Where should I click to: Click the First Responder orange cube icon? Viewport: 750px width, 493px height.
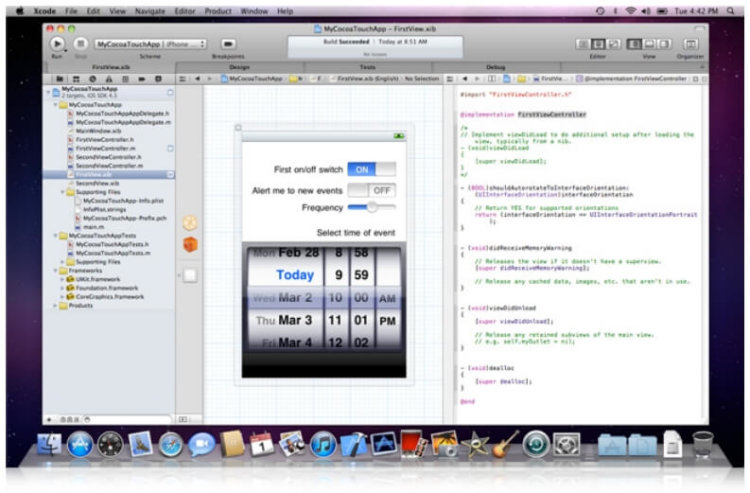[190, 244]
